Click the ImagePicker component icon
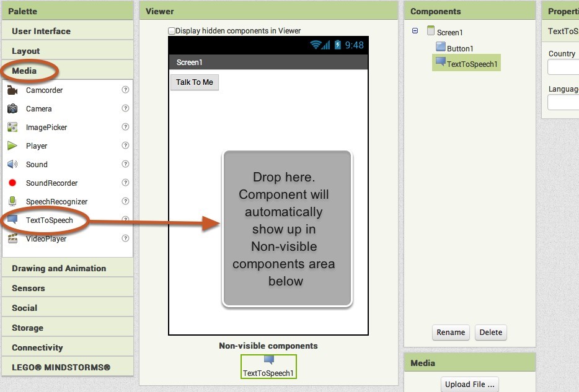 tap(12, 127)
